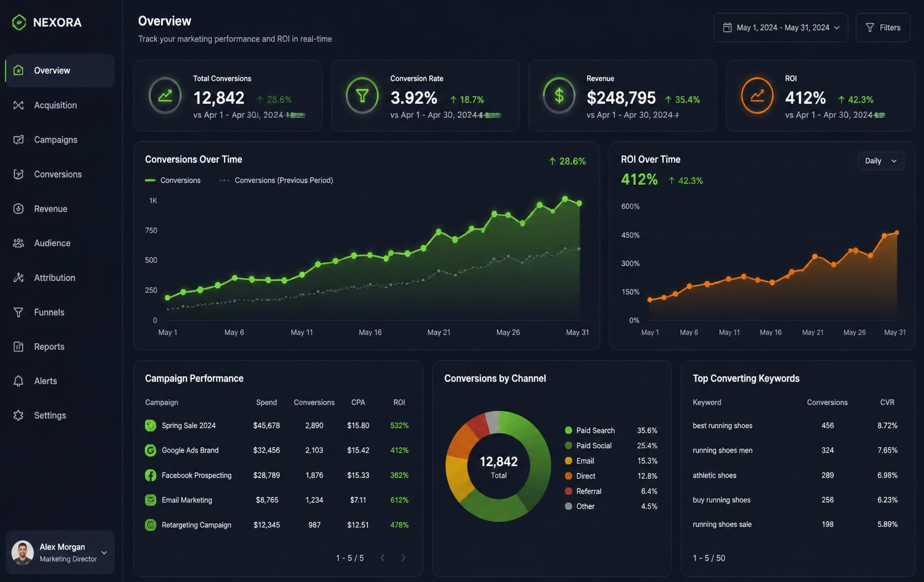
Task: Open the Settings menu item
Action: (60, 415)
